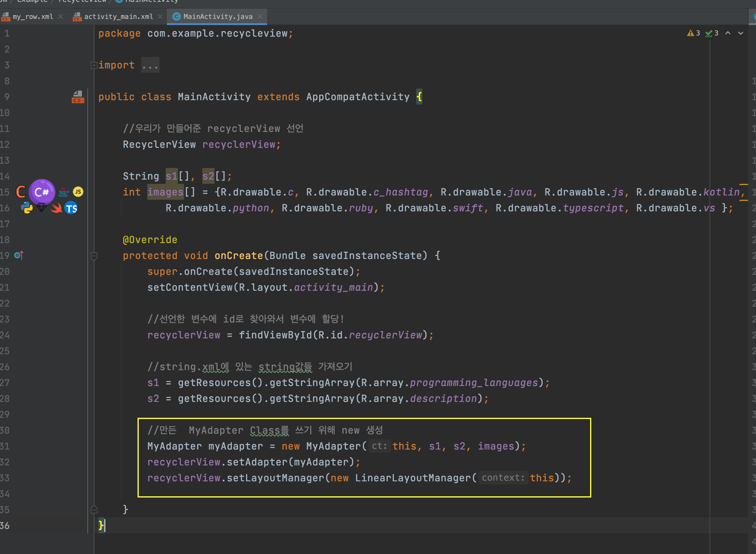The height and width of the screenshot is (554, 756).
Task: Go to previous highlighted problem arrow
Action: point(728,33)
